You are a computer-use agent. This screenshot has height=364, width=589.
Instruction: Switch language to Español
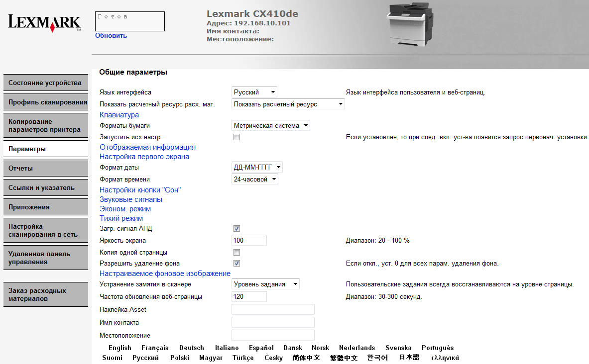[261, 348]
